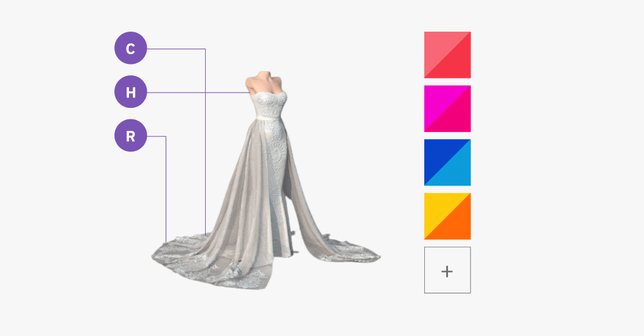Select the purple H hotspot marker
644x336 pixels.
point(130,93)
